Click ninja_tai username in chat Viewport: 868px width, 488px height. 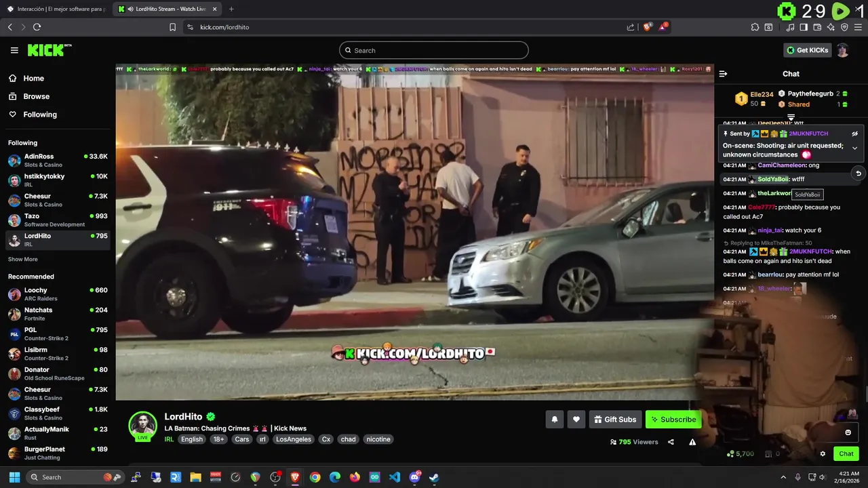tap(770, 230)
